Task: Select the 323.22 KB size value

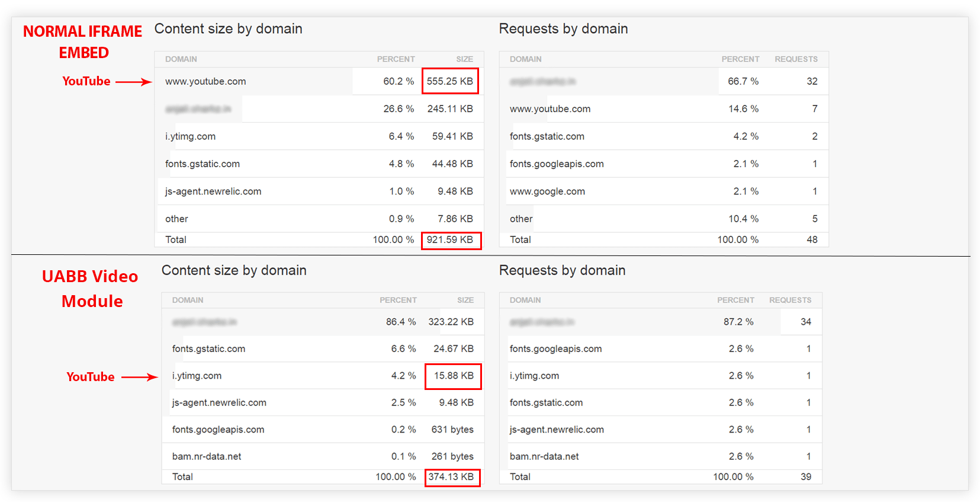Action: pyautogui.click(x=451, y=322)
